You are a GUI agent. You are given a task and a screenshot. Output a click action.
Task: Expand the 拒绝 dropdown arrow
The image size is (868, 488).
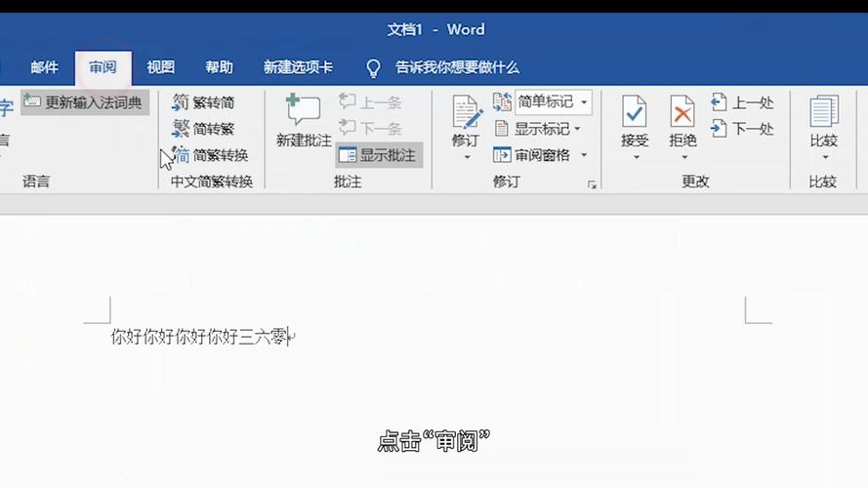click(684, 158)
